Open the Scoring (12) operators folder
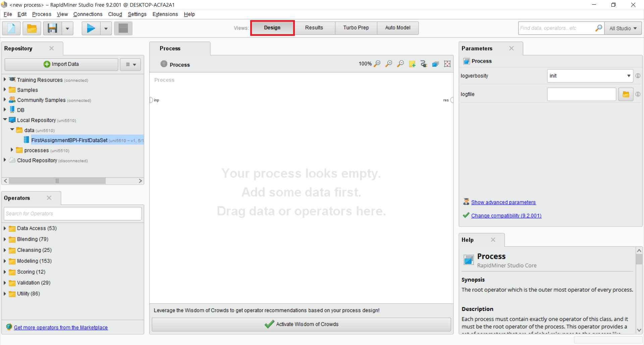The image size is (644, 345). point(5,272)
